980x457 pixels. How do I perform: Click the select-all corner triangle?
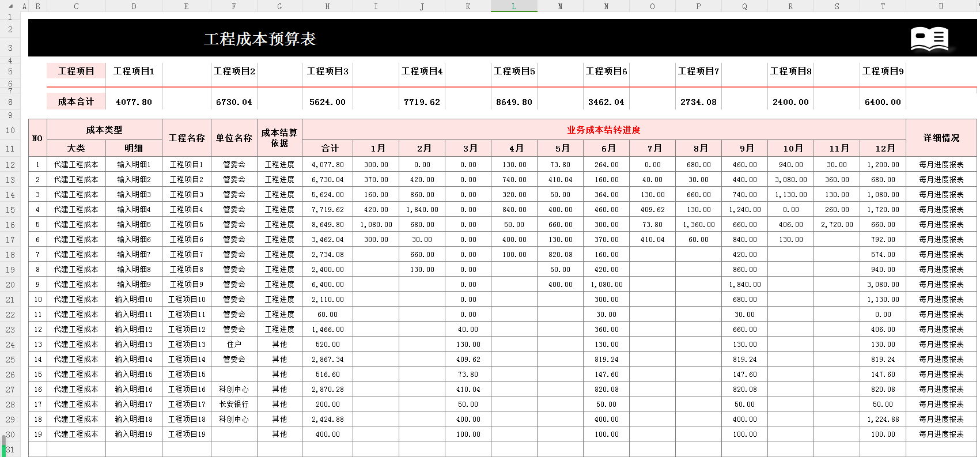[x=10, y=6]
